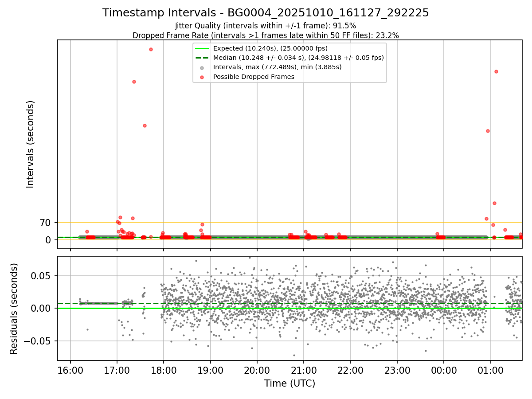Click the 'Time (UTC)' x-axis label
Image resolution: width=532 pixels, height=399 pixels.
point(290,383)
